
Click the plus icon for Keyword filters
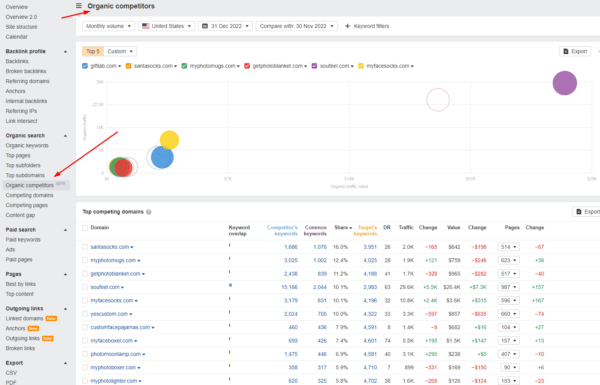click(347, 26)
